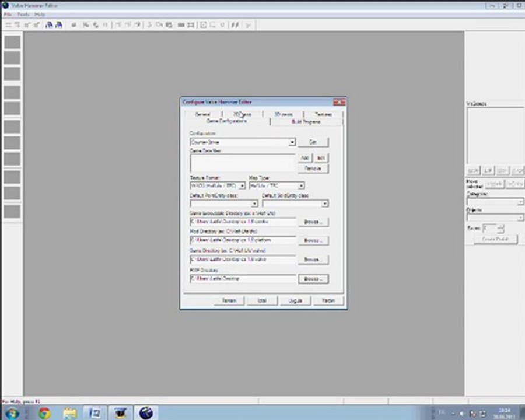Click Edit button beside Configuration dropdown

click(313, 142)
